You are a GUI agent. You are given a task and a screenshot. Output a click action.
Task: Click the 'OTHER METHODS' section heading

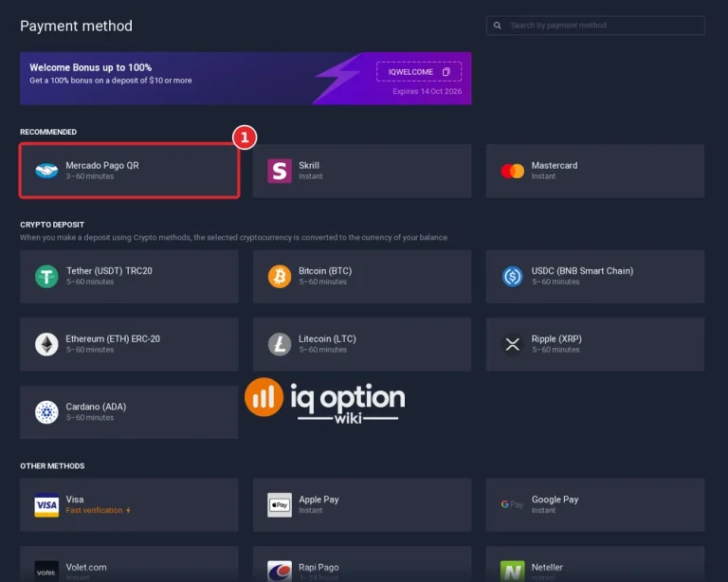tap(52, 466)
